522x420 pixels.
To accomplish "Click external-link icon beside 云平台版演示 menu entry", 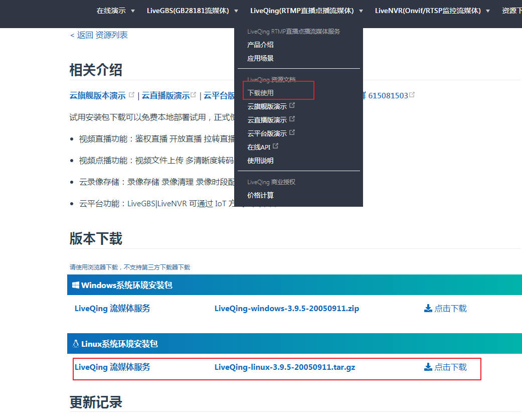I will pyautogui.click(x=292, y=132).
